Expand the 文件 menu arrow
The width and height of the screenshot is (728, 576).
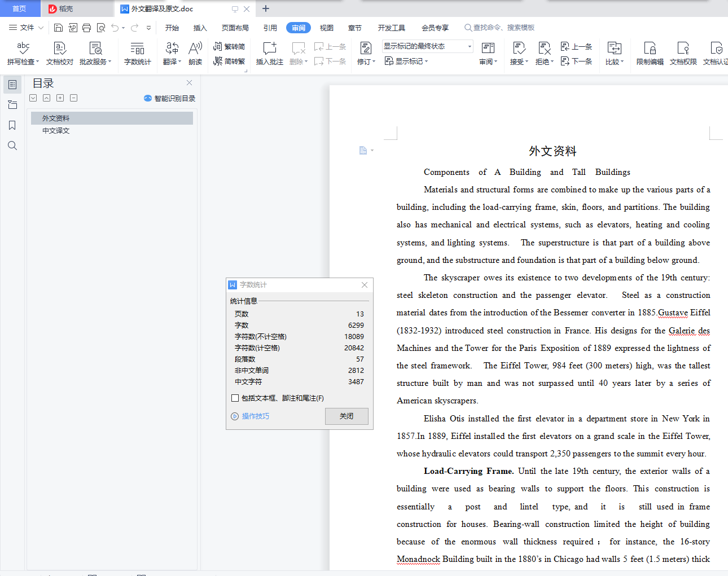[x=41, y=28]
